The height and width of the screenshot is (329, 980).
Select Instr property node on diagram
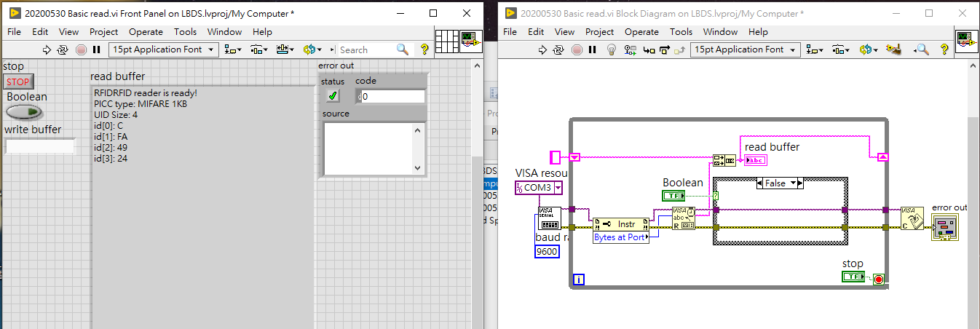click(x=621, y=231)
